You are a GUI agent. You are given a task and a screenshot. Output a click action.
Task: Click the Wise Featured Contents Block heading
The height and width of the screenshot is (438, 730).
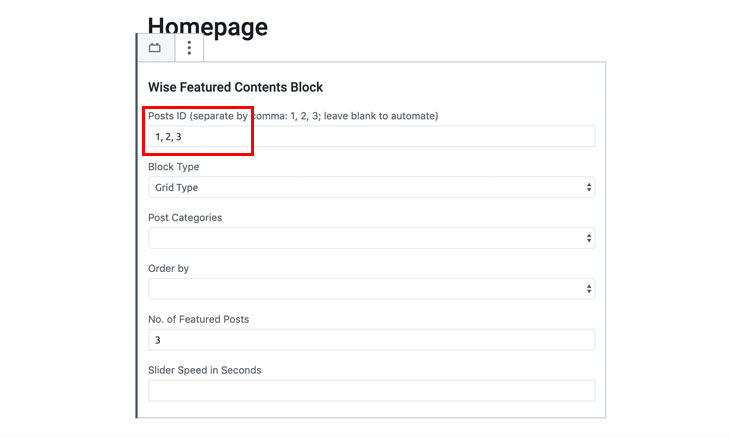235,87
